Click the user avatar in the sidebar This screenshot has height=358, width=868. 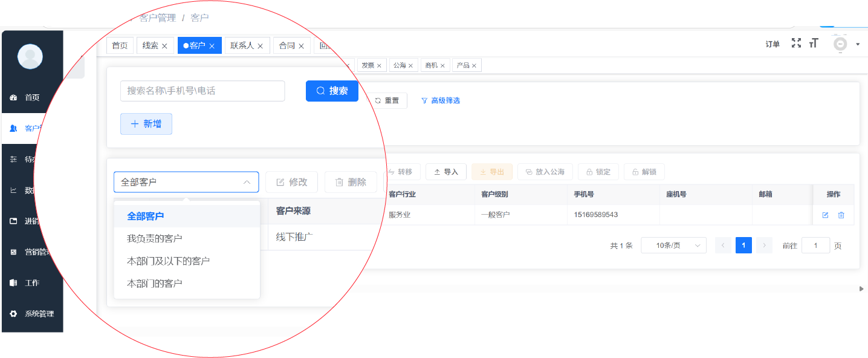pyautogui.click(x=30, y=57)
